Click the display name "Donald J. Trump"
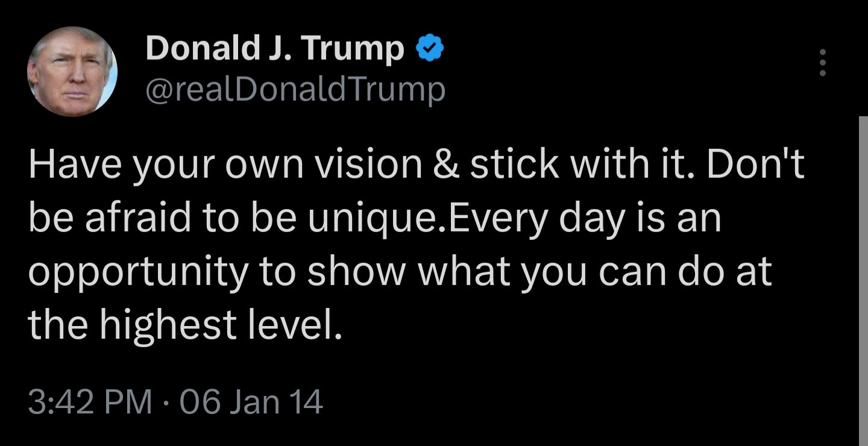This screenshot has height=446, width=868. pyautogui.click(x=274, y=49)
